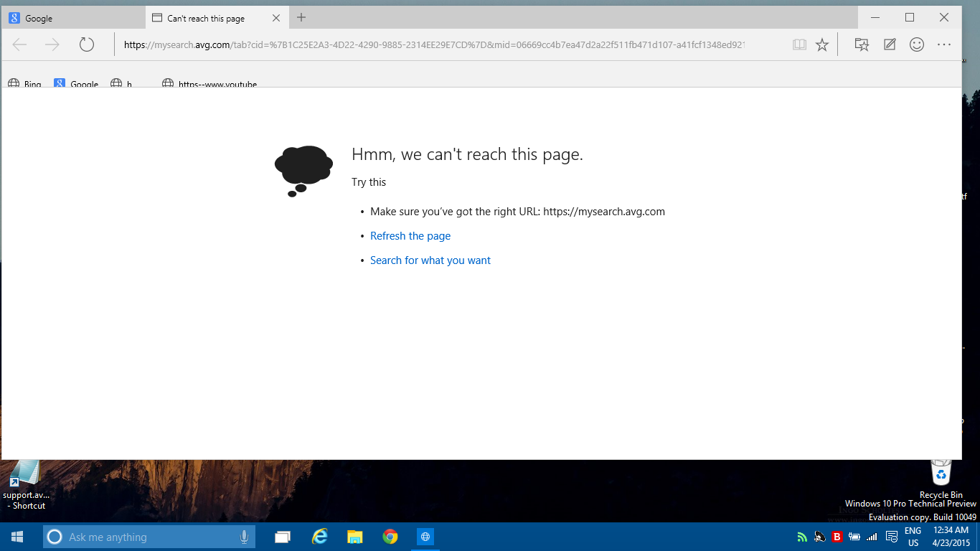Send feedback via the smiley icon
The height and width of the screenshot is (551, 980).
[x=917, y=44]
